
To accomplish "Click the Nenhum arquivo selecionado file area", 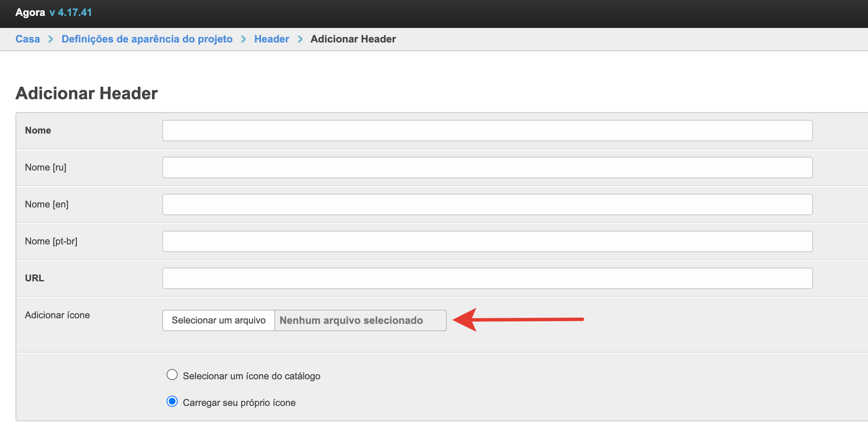I will [360, 320].
